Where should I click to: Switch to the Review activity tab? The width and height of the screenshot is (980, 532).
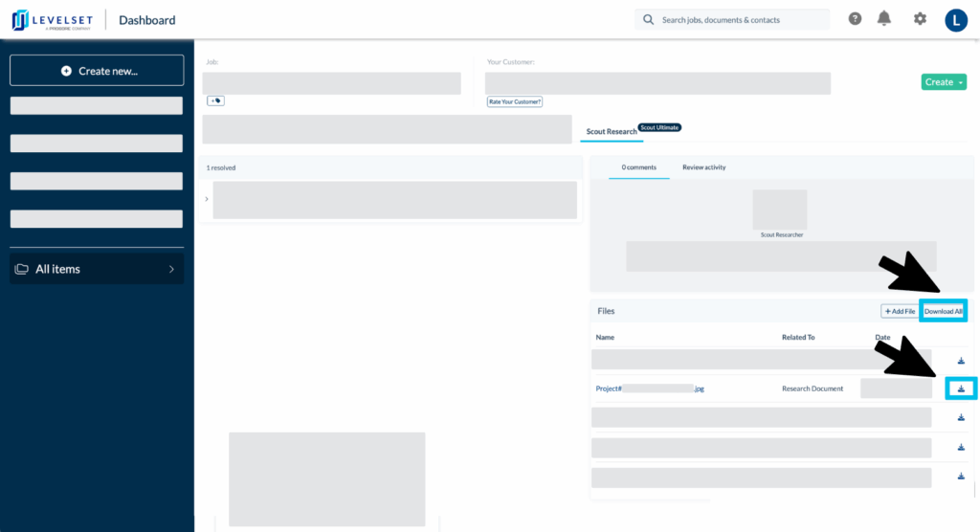coord(703,167)
